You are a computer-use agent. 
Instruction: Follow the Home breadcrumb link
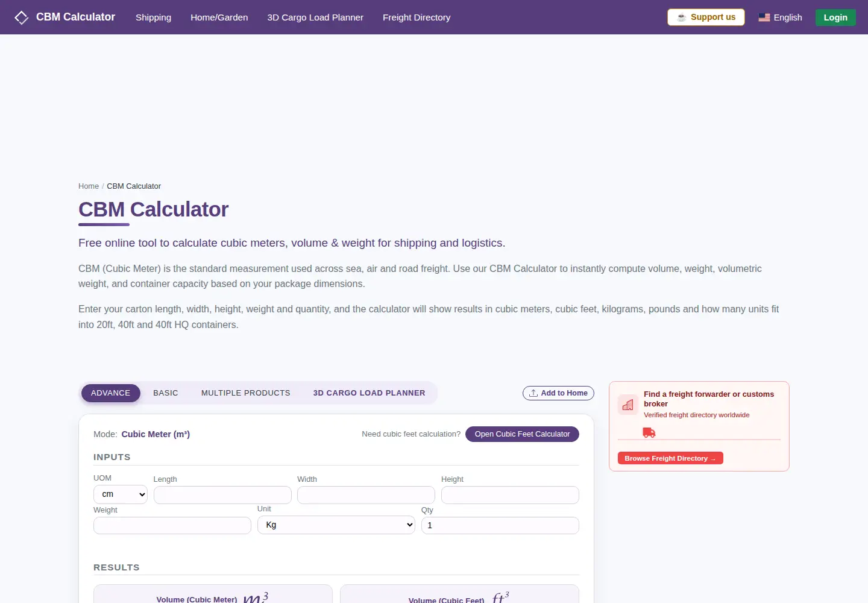89,186
